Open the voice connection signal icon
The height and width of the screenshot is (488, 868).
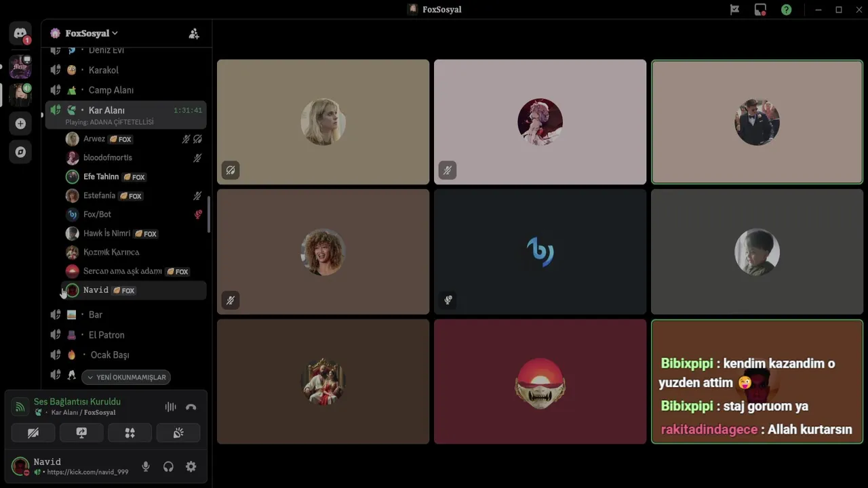point(20,407)
